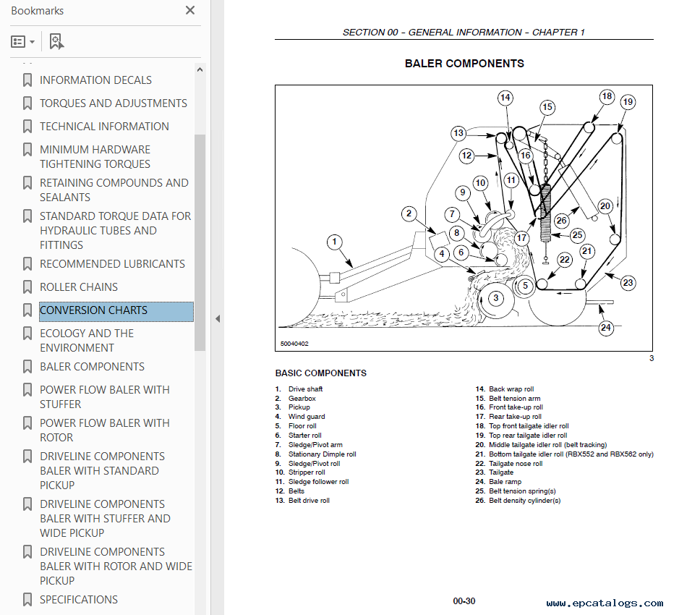Viewport: 700px width, 615px height.
Task: Click the bookmark icon beside CONVERSION CHARTS
Action: 27,310
